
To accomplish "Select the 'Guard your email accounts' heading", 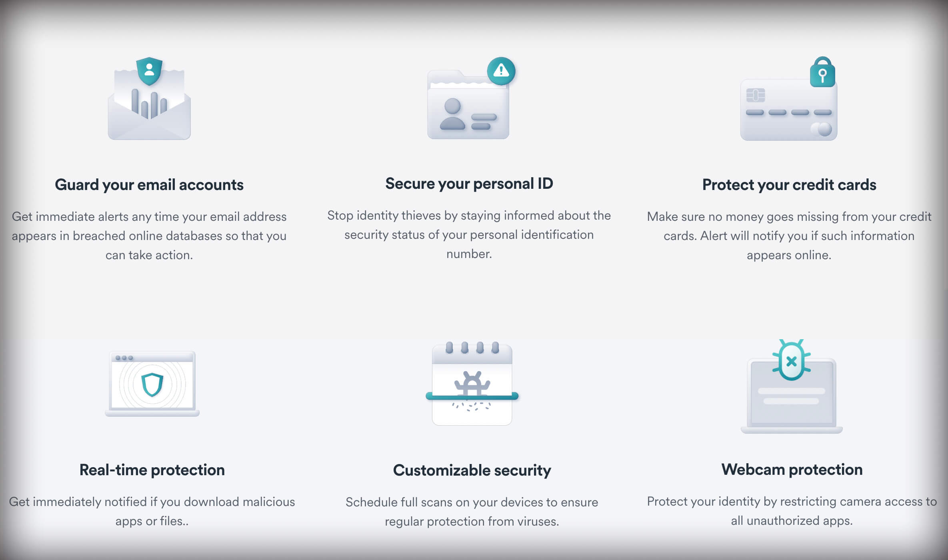I will coord(149,185).
